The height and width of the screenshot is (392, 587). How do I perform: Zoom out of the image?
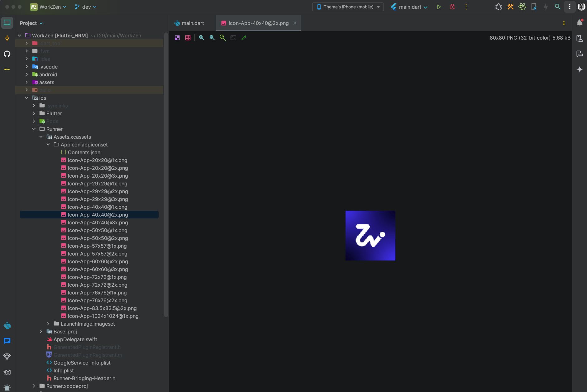coord(212,38)
